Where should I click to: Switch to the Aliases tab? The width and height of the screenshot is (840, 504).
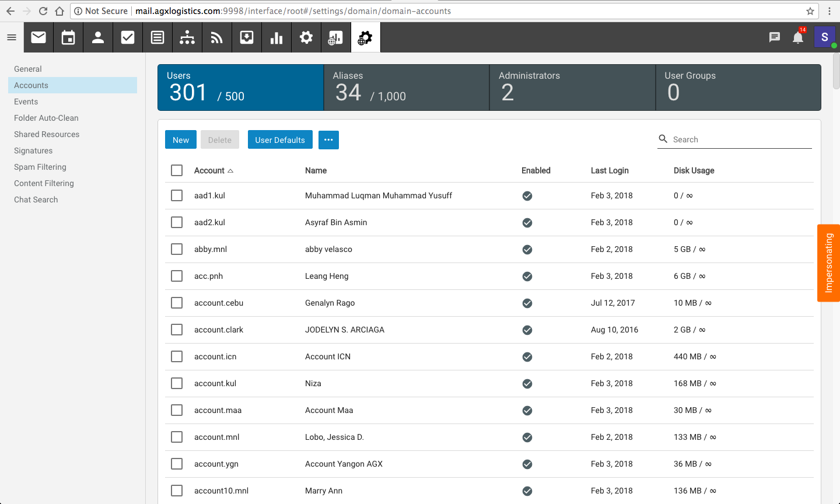pos(406,87)
